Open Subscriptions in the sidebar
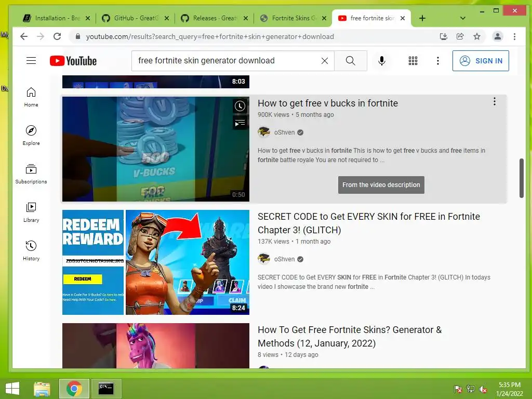 (31, 174)
